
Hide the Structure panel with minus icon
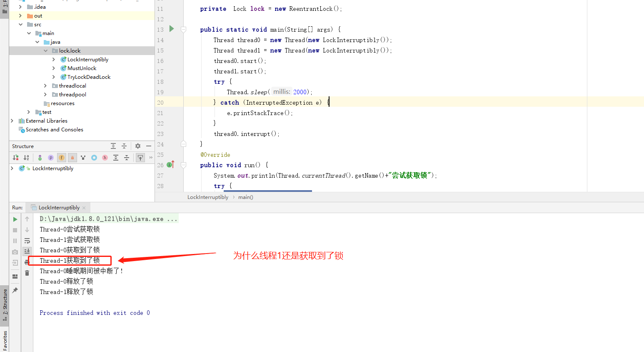149,146
